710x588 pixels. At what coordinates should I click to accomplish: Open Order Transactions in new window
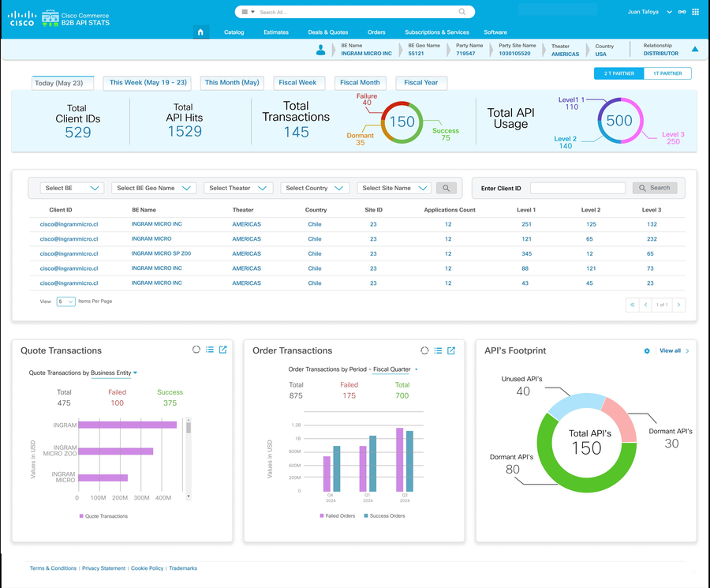[451, 350]
